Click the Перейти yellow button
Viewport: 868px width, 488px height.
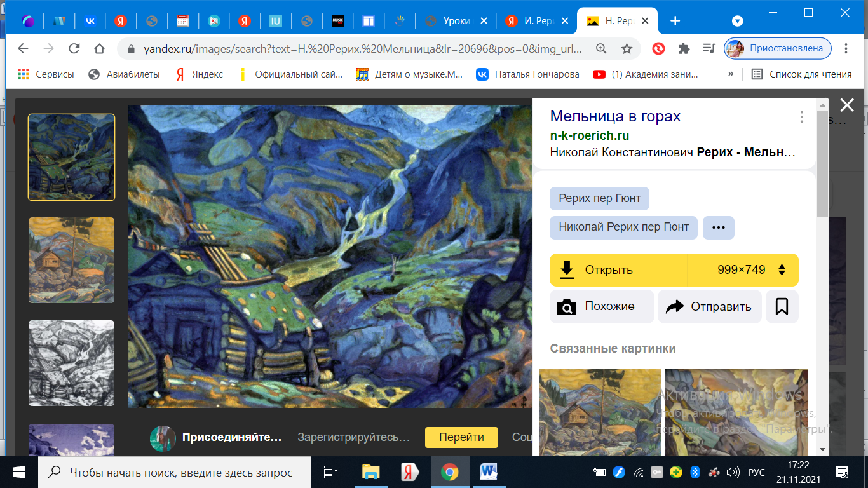(461, 437)
